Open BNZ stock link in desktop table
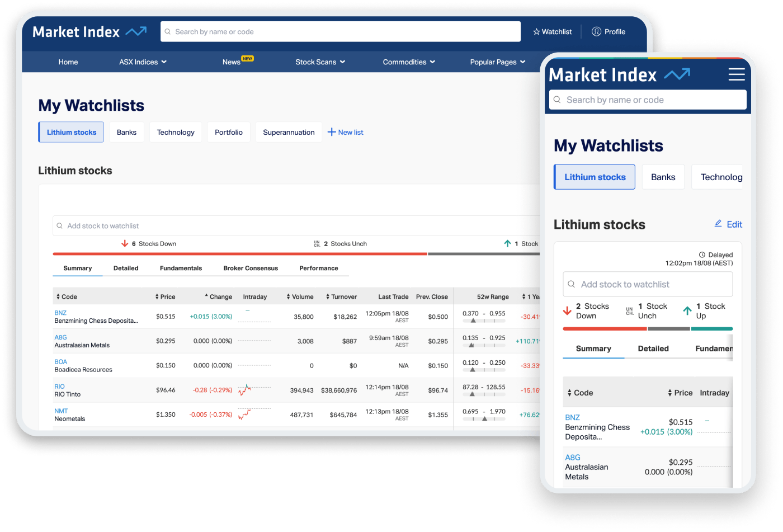The height and width of the screenshot is (532, 783). [60, 313]
